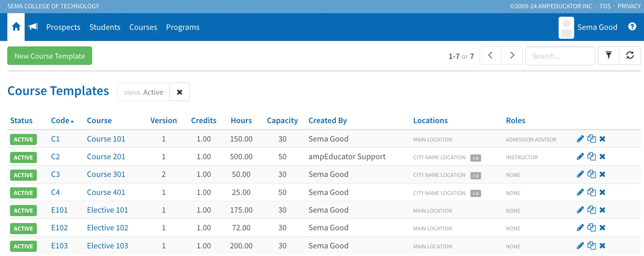Screen dimensions: 644x256
Task: Edit the Elective 103 template
Action: pyautogui.click(x=580, y=246)
